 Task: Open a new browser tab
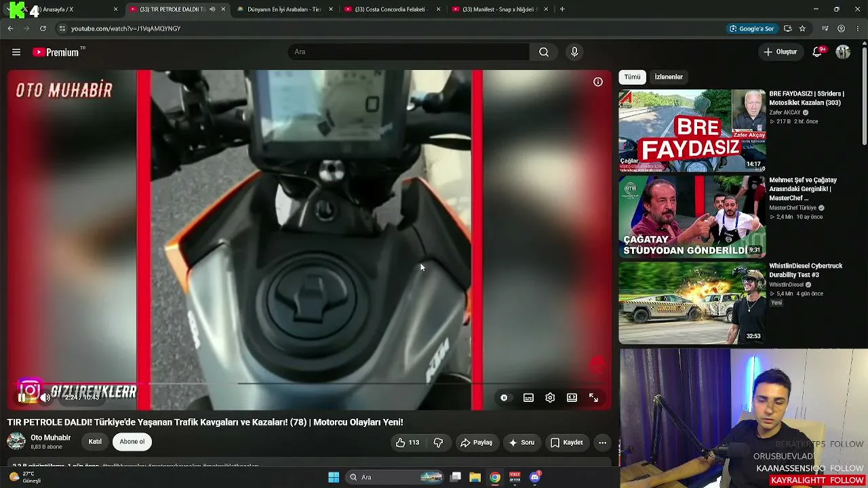coord(562,9)
